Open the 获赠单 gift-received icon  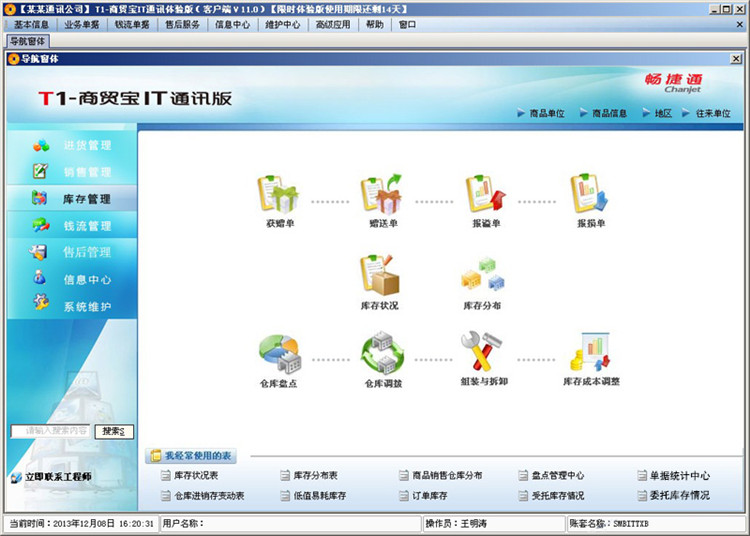pyautogui.click(x=279, y=194)
